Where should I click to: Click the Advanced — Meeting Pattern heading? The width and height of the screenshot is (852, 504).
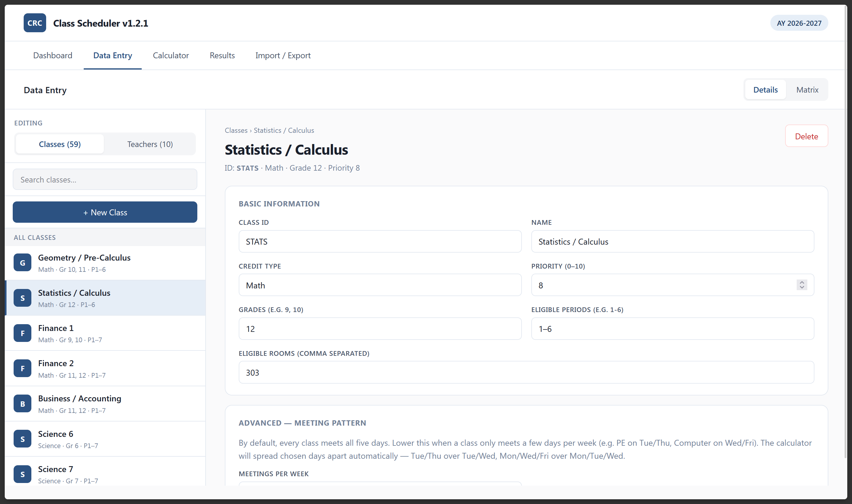tap(302, 423)
